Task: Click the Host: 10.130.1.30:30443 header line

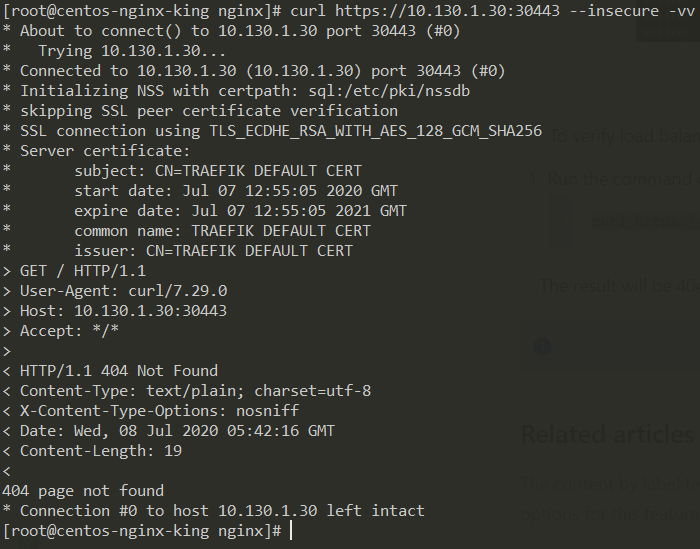Action: click(x=115, y=311)
